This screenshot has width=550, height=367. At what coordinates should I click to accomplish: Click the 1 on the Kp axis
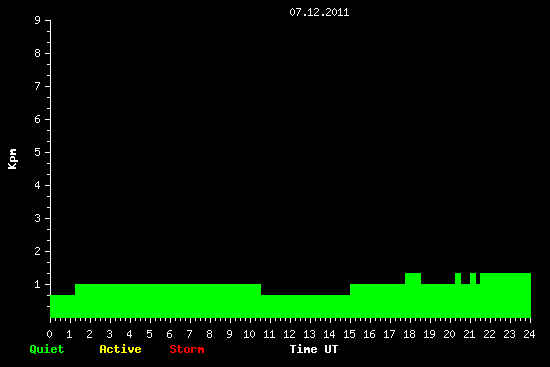[38, 284]
